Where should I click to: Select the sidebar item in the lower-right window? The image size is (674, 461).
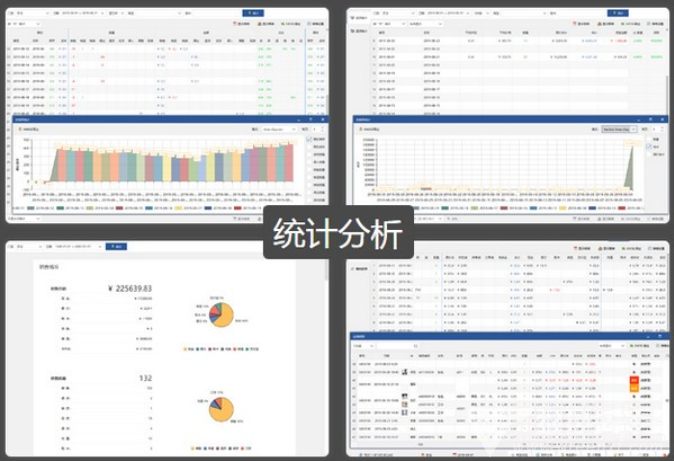359,269
